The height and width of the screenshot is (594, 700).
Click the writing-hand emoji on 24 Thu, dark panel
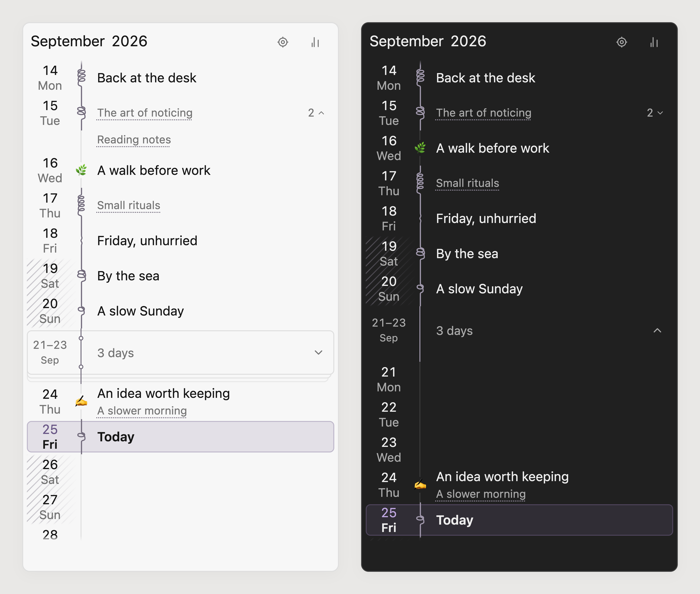click(420, 484)
